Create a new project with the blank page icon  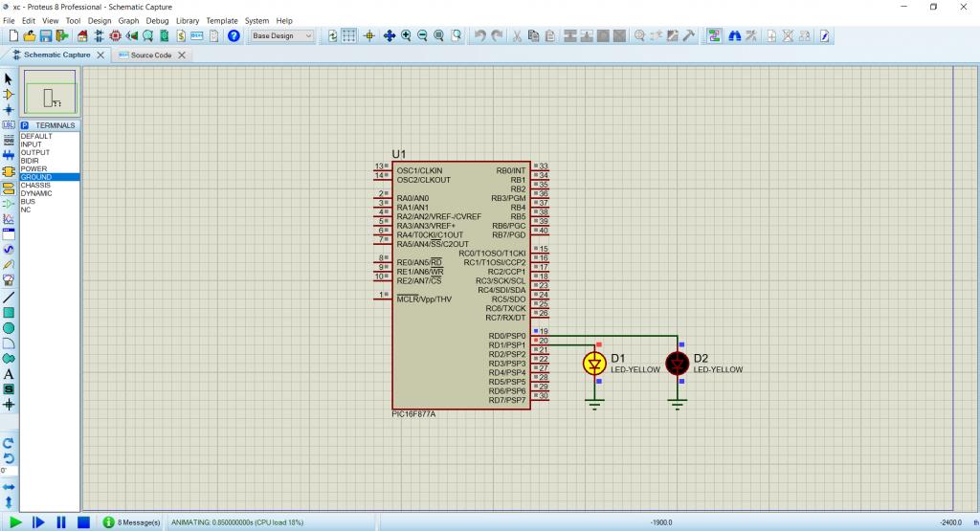click(x=13, y=36)
